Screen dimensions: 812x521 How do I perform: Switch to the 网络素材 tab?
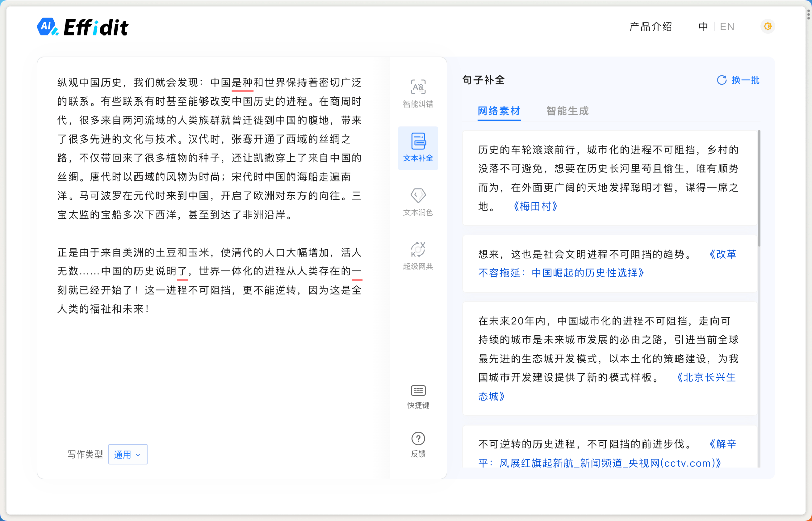click(x=499, y=111)
